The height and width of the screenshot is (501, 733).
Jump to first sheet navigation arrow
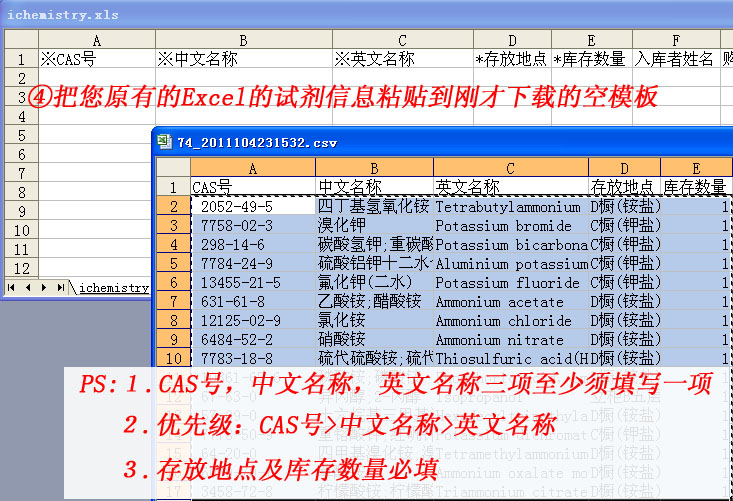(x=12, y=288)
